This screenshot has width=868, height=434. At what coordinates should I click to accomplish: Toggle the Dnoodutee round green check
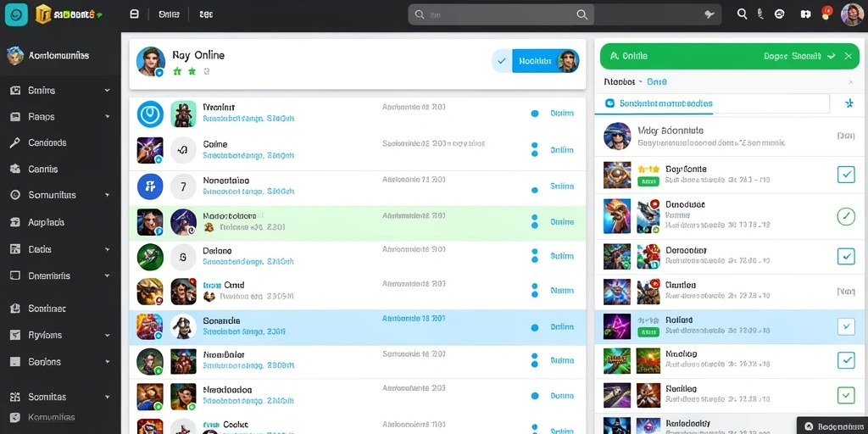tap(846, 216)
